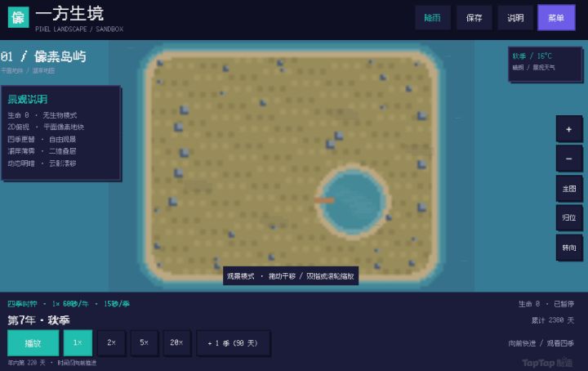Click the 景观说明 panel heading
Image resolution: width=588 pixels, height=371 pixels.
click(x=28, y=100)
